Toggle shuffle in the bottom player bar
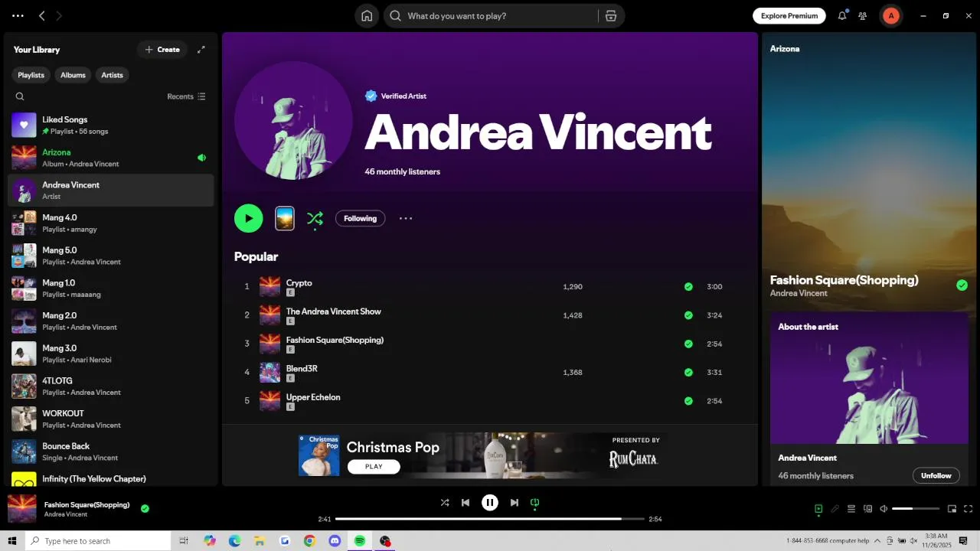The image size is (980, 551). 445,503
